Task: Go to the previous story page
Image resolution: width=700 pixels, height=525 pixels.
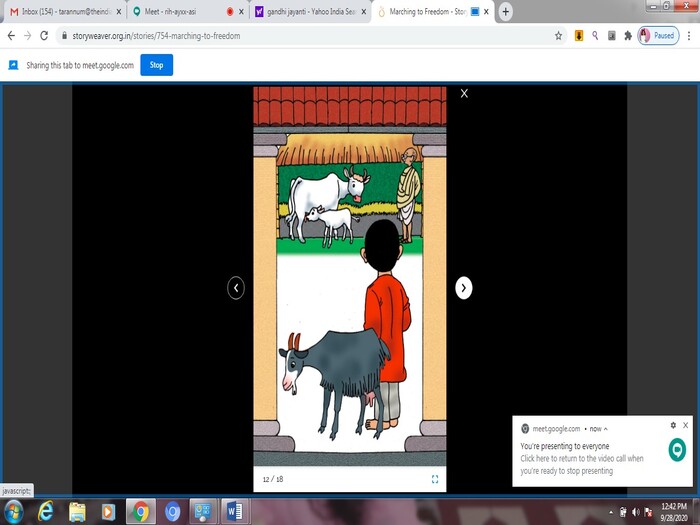Action: point(236,288)
